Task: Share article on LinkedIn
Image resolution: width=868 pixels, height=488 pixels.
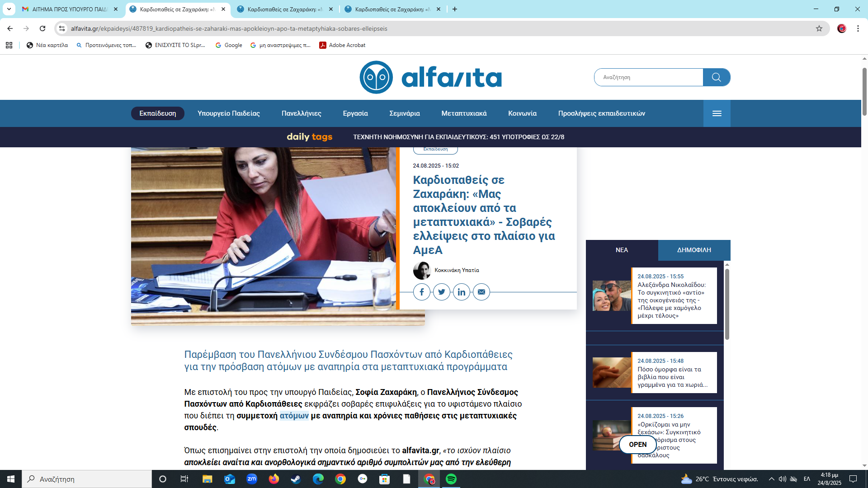Action: point(461,292)
